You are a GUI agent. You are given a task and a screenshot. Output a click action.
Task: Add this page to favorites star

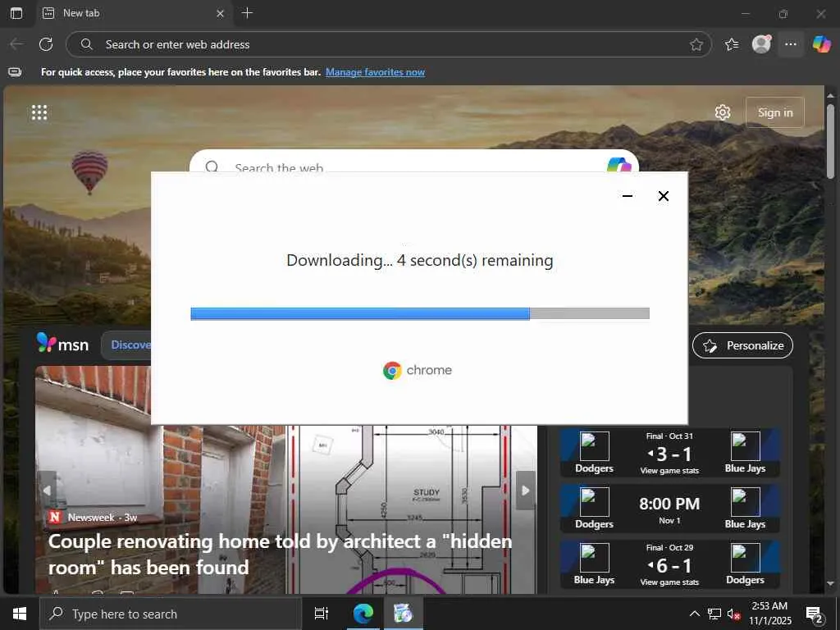tap(696, 44)
